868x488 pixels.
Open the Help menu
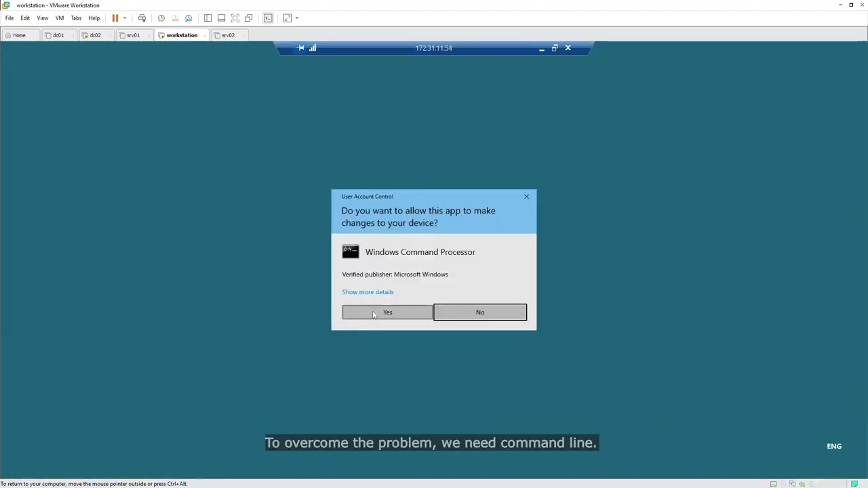click(x=94, y=18)
